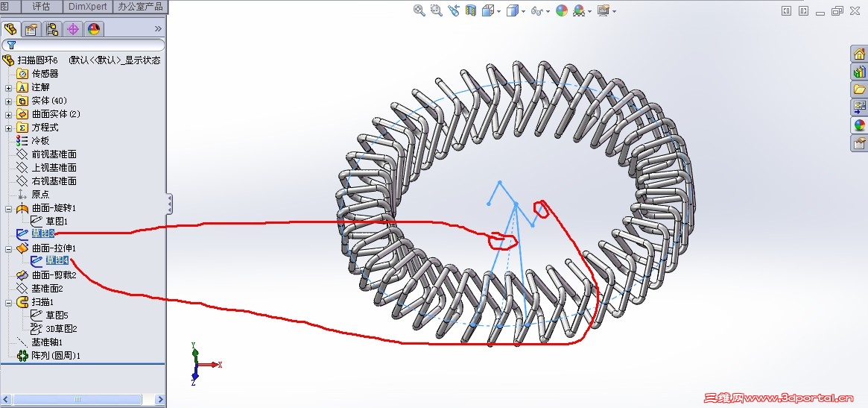This screenshot has width=868, height=408.
Task: Click the Hide/Show Items glasses icon
Action: pos(536,10)
